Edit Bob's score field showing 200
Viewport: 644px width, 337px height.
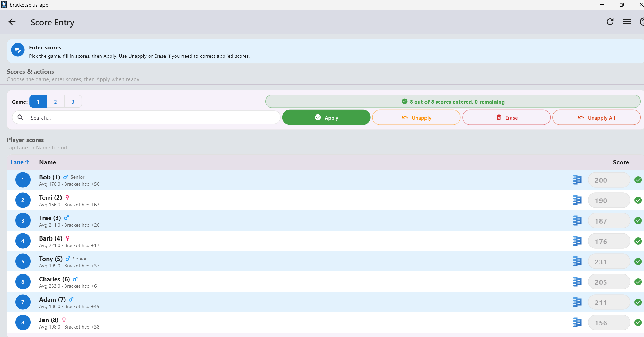[609, 180]
